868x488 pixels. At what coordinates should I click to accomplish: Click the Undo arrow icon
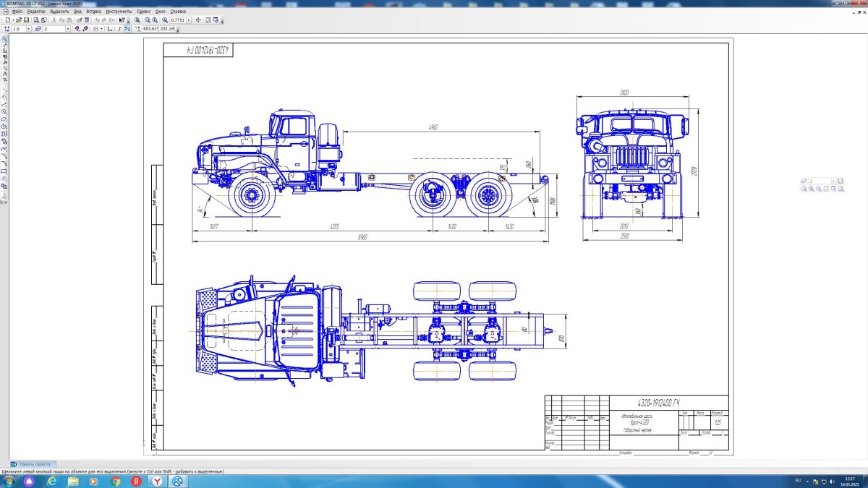(96, 20)
